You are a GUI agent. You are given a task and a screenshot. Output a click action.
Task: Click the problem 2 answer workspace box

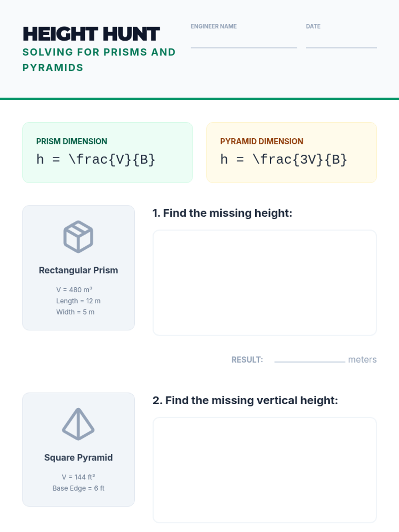tap(264, 470)
